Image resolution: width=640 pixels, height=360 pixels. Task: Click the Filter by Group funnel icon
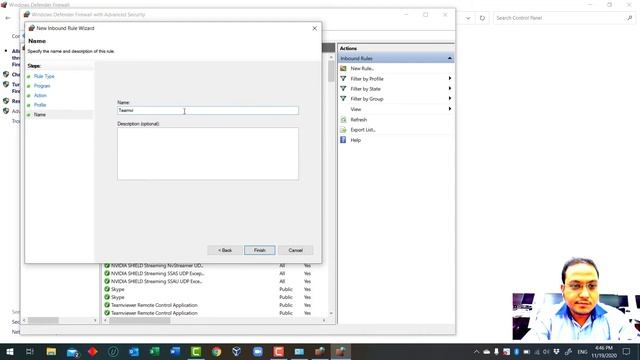pyautogui.click(x=343, y=99)
